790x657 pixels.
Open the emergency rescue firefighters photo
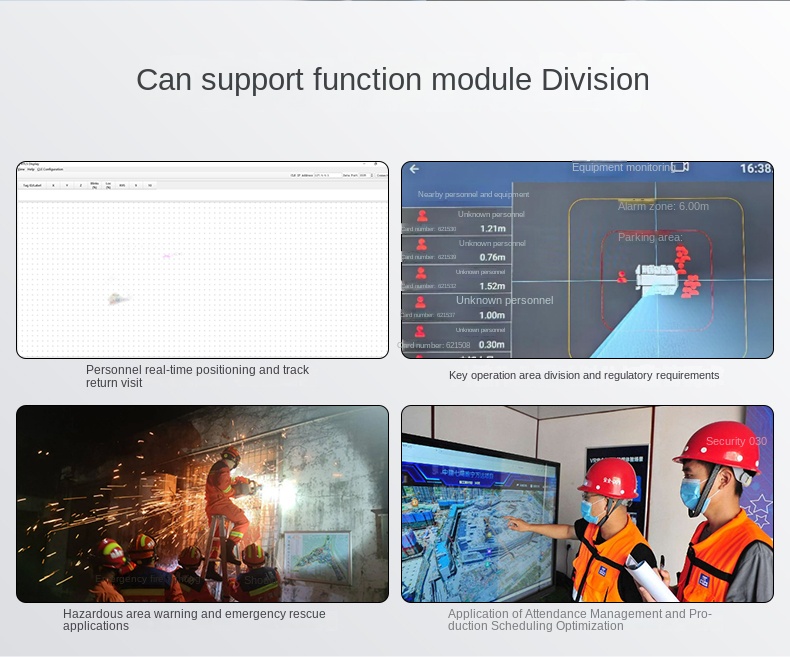click(x=202, y=503)
